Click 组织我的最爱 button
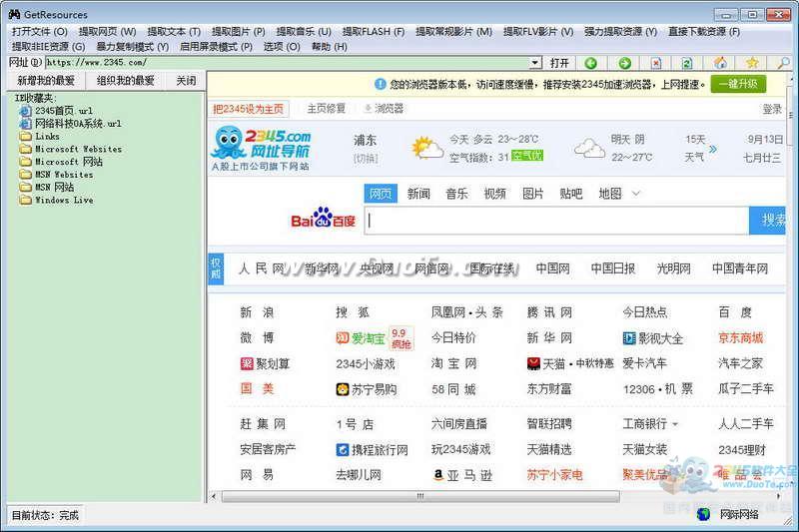This screenshot has width=799, height=532. (126, 81)
